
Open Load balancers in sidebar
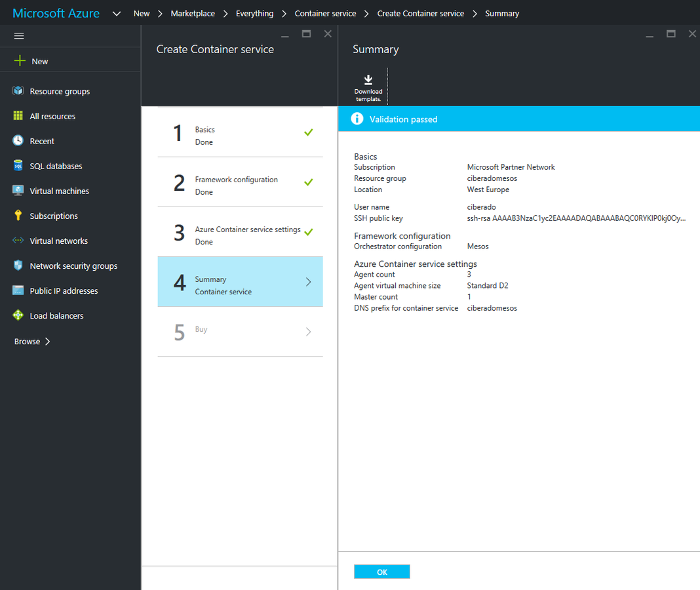pyautogui.click(x=57, y=316)
